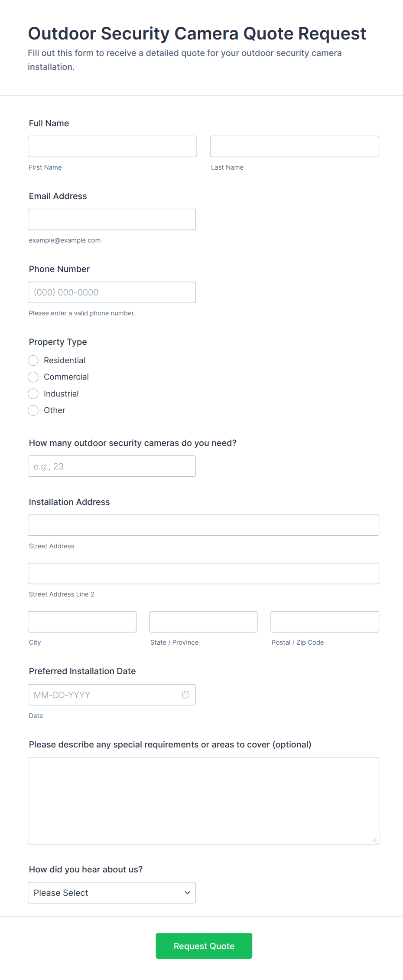Viewport: 403px width, 980px height.
Task: Click the Phone Number field
Action: (x=111, y=292)
